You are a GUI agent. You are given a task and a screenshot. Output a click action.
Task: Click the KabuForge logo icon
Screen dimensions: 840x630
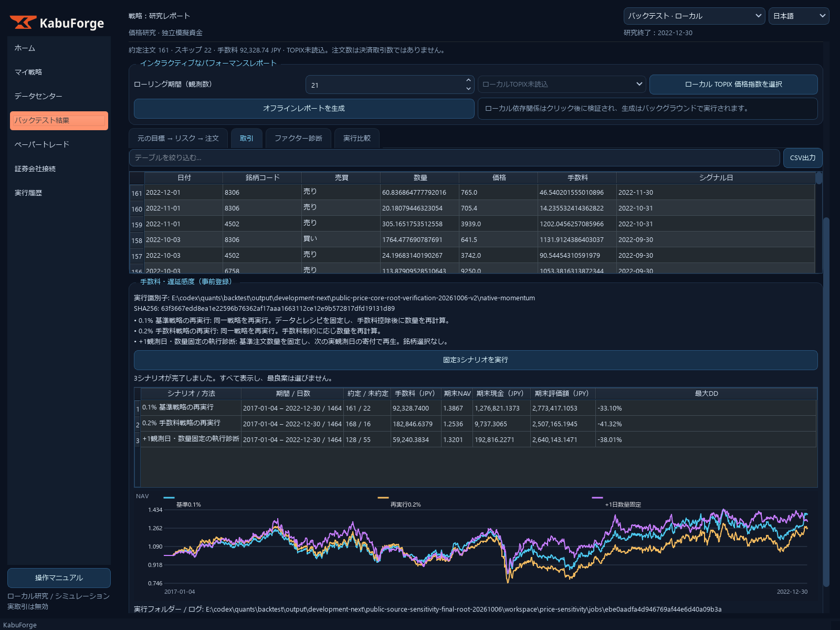click(x=23, y=23)
